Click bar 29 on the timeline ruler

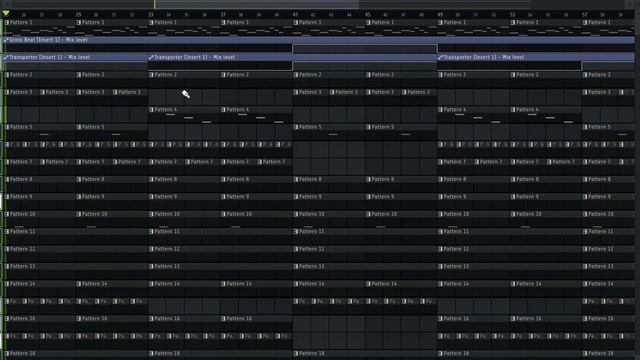tap(78, 15)
